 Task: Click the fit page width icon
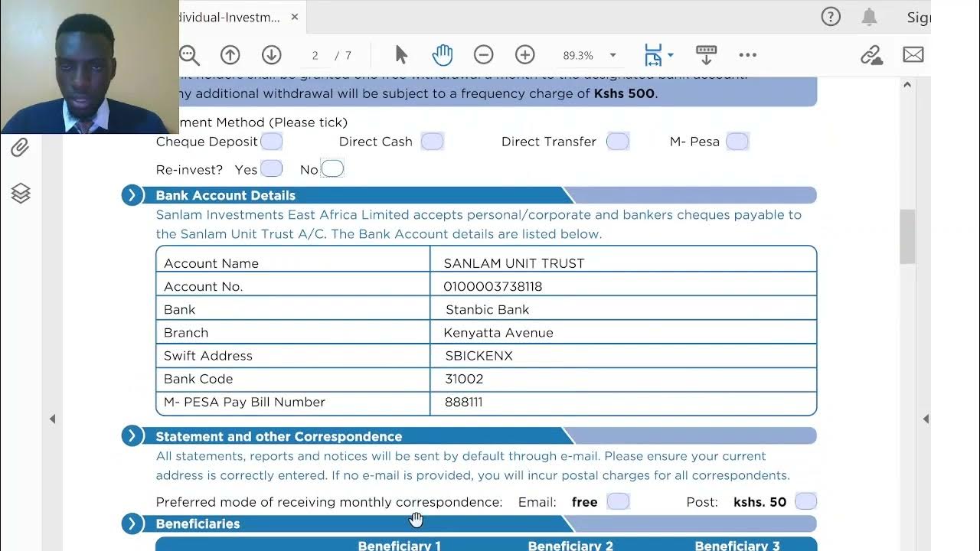tap(652, 55)
